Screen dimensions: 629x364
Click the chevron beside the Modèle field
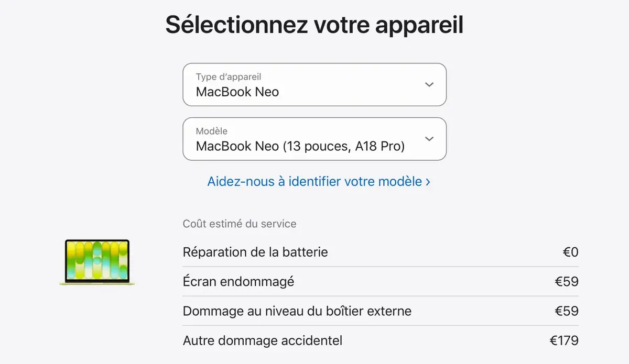pos(429,139)
